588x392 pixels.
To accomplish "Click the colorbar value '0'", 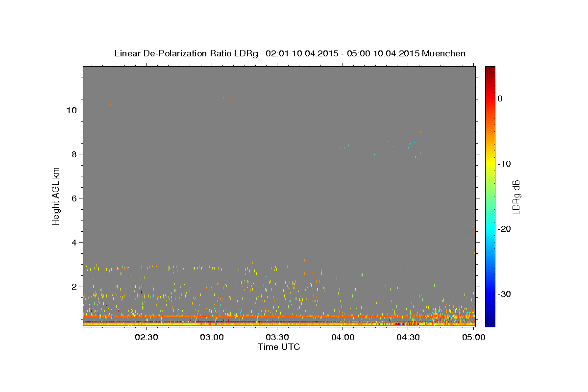I will pyautogui.click(x=500, y=98).
